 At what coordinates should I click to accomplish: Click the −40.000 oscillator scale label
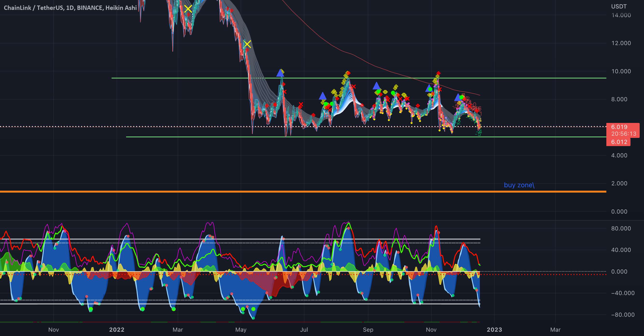point(623,293)
